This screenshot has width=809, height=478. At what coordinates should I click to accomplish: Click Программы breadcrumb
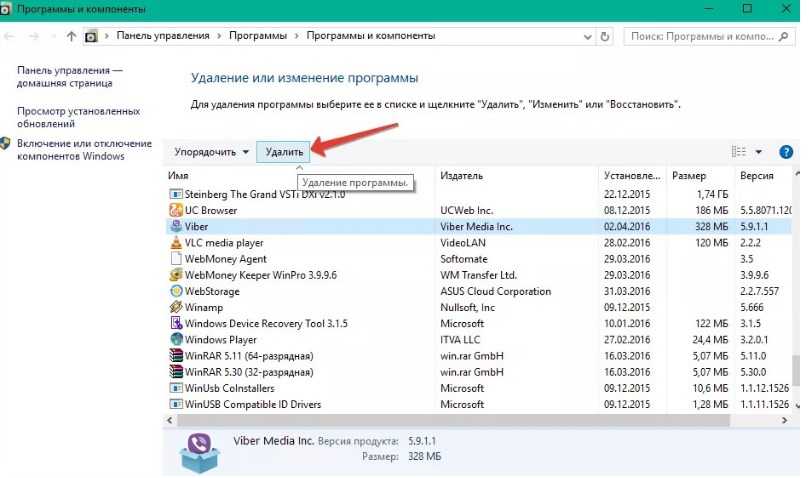pyautogui.click(x=258, y=36)
